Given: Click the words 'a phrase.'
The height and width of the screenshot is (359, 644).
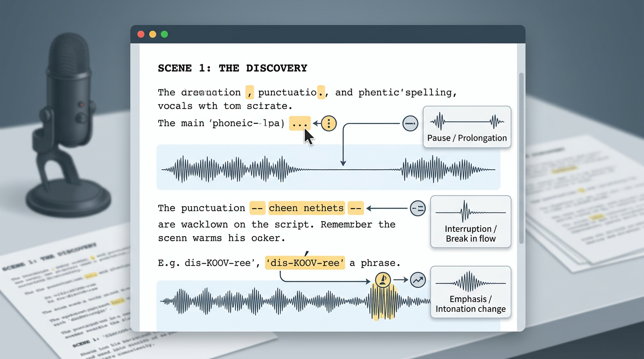Looking at the screenshot, I should (x=375, y=263).
